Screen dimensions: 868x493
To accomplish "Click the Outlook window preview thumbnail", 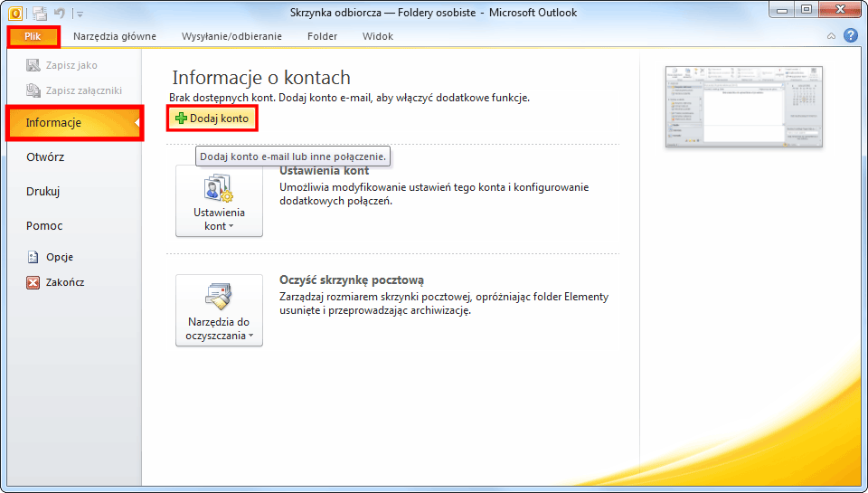I will tap(744, 107).
